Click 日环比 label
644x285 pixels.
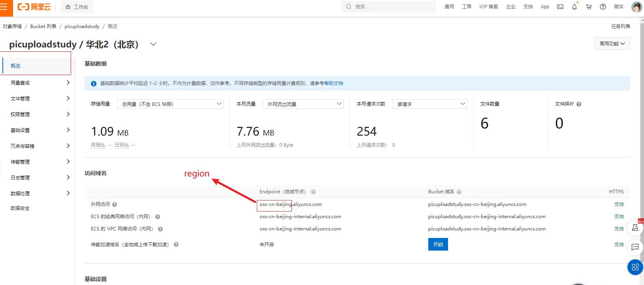coord(122,145)
